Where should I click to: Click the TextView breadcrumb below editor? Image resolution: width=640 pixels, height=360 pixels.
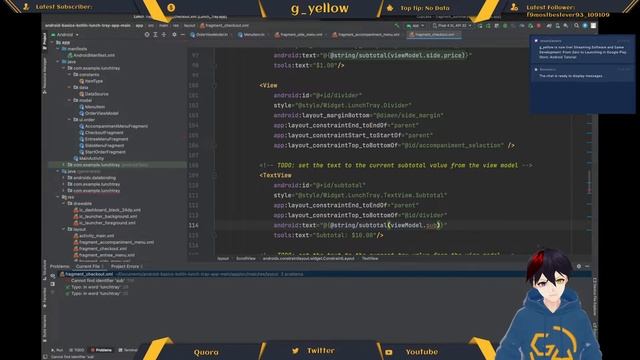coord(370,258)
